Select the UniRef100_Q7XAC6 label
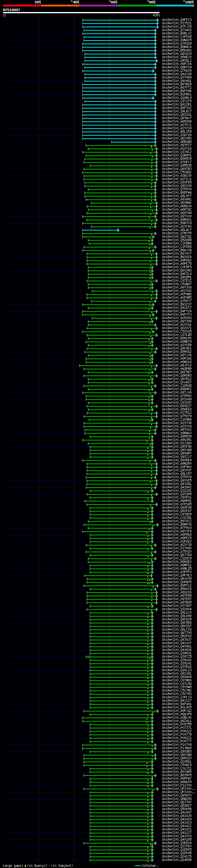This screenshot has height=868, width=197. [176, 30]
